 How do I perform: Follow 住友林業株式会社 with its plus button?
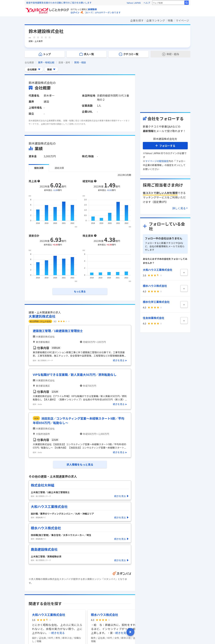click(x=184, y=320)
